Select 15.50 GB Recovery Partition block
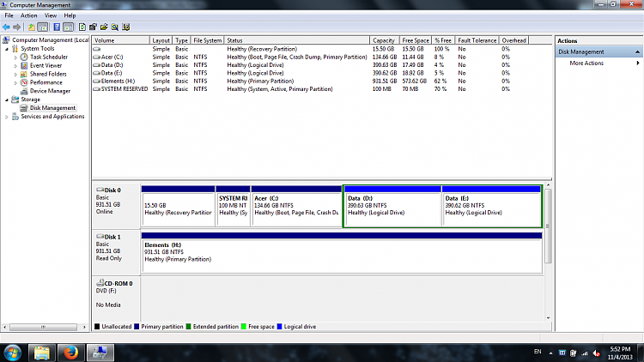644x362 pixels. [179, 206]
